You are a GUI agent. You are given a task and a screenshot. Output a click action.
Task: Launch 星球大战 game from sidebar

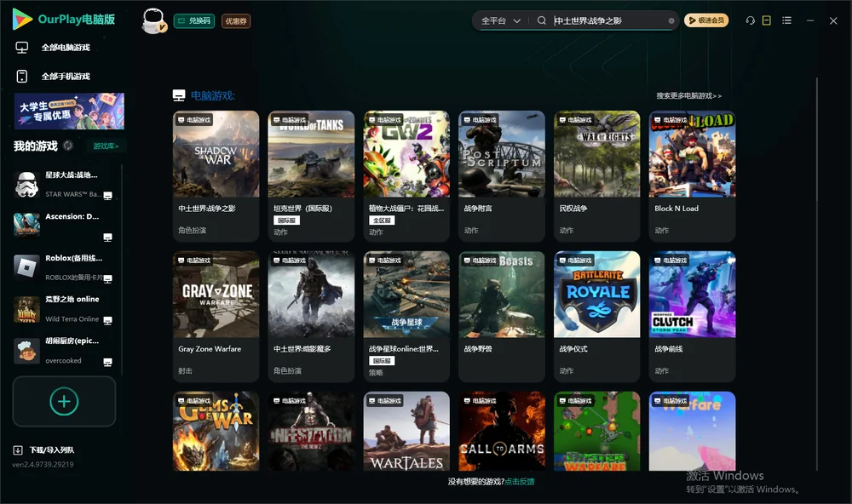coord(63,184)
